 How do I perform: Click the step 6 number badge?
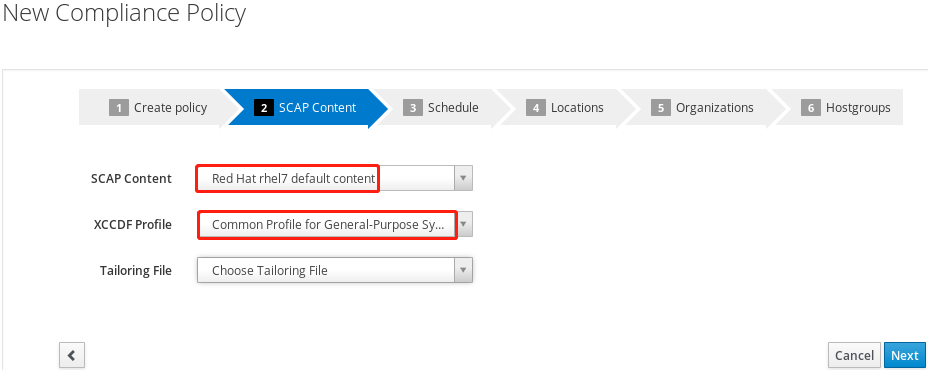tap(811, 108)
